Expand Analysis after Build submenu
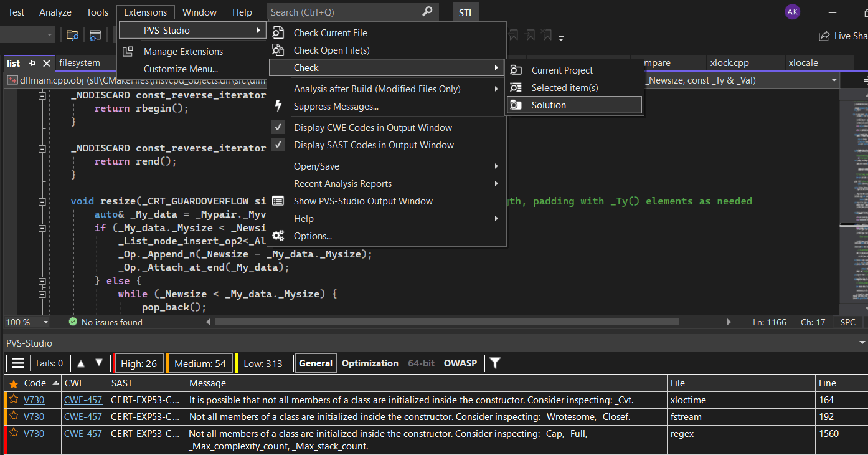This screenshot has width=868, height=455. point(386,89)
